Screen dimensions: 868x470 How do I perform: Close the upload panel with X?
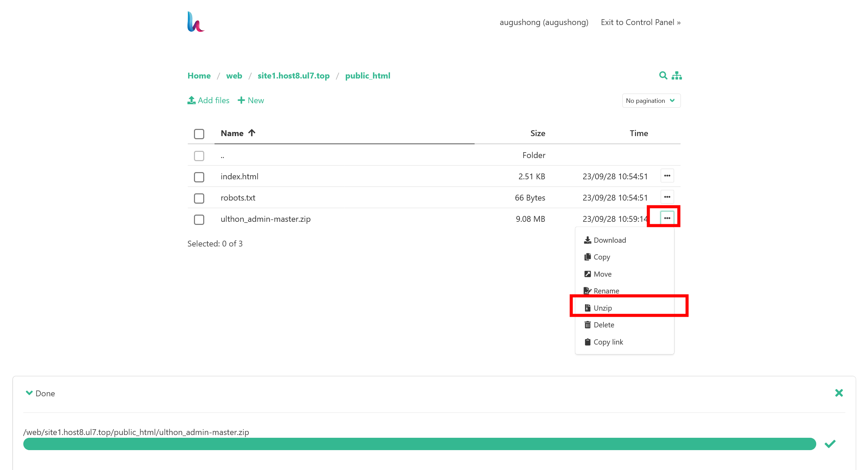point(839,393)
